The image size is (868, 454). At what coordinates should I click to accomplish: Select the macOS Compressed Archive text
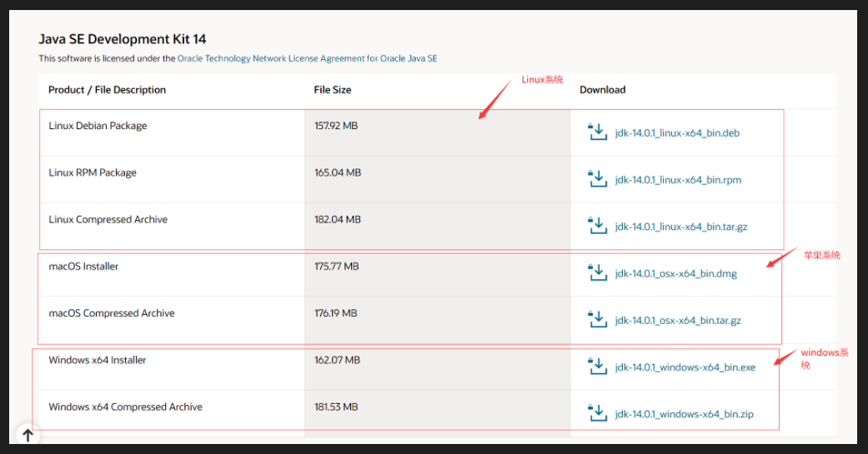(112, 313)
